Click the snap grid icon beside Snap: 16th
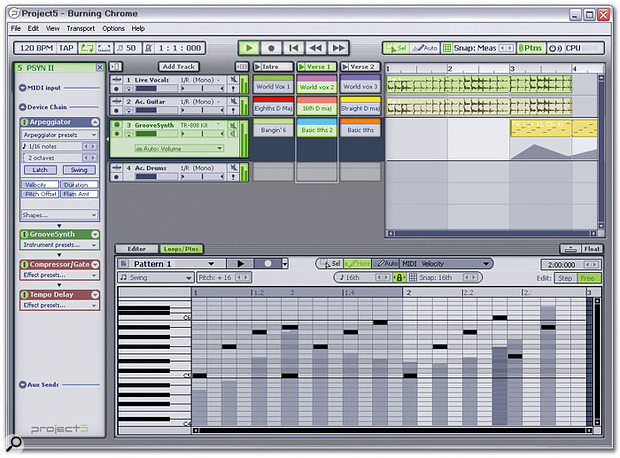 (412, 278)
